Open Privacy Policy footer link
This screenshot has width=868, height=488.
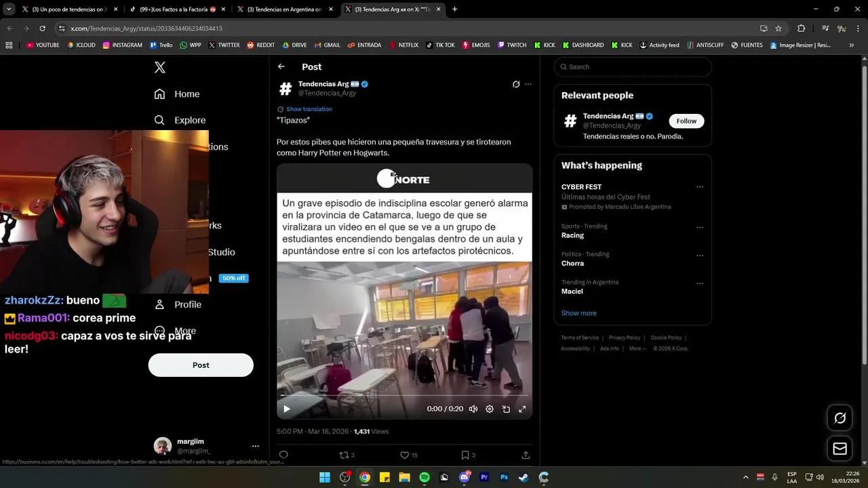point(625,338)
